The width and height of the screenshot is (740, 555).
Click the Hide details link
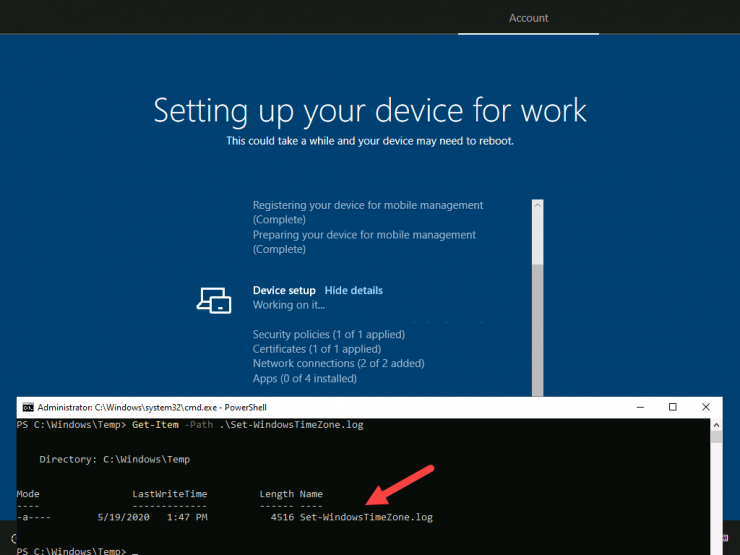point(353,290)
